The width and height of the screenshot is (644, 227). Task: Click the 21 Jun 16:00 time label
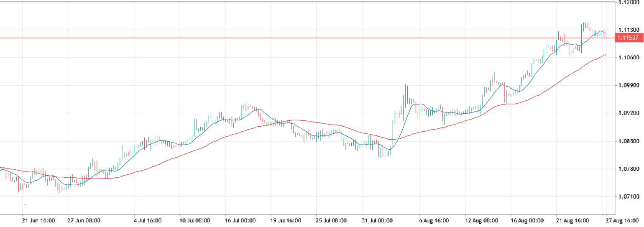[x=38, y=220]
